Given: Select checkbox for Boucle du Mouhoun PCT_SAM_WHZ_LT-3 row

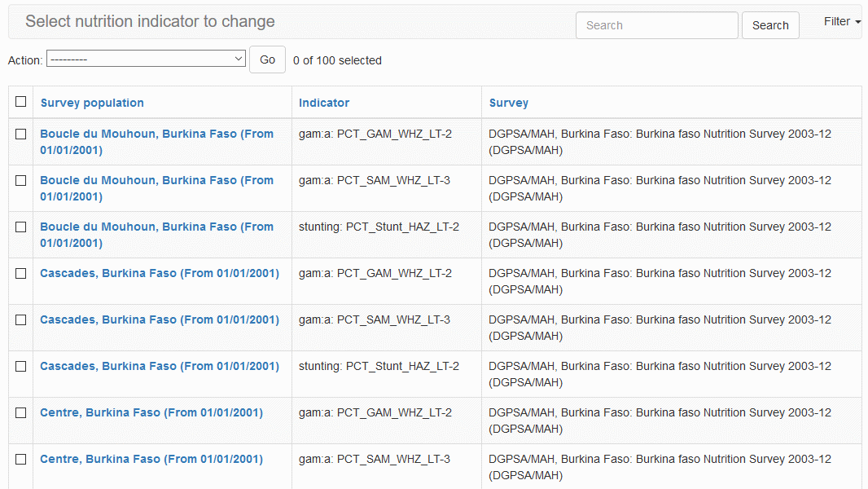Looking at the screenshot, I should click(x=21, y=181).
